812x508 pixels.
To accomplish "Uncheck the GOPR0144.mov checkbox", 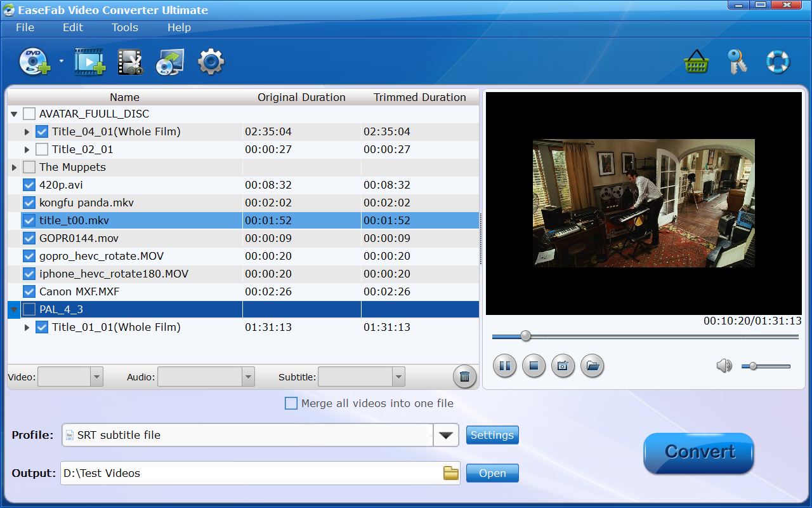I will coord(29,238).
